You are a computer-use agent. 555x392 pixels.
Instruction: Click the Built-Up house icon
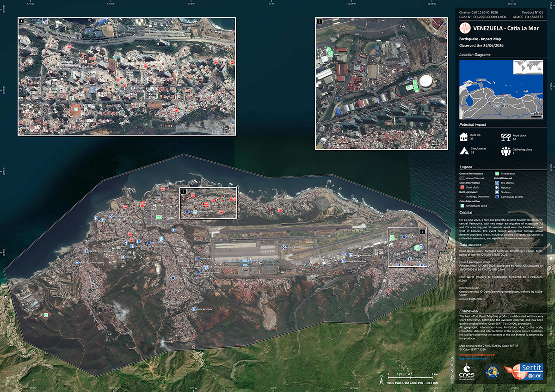coord(464,136)
